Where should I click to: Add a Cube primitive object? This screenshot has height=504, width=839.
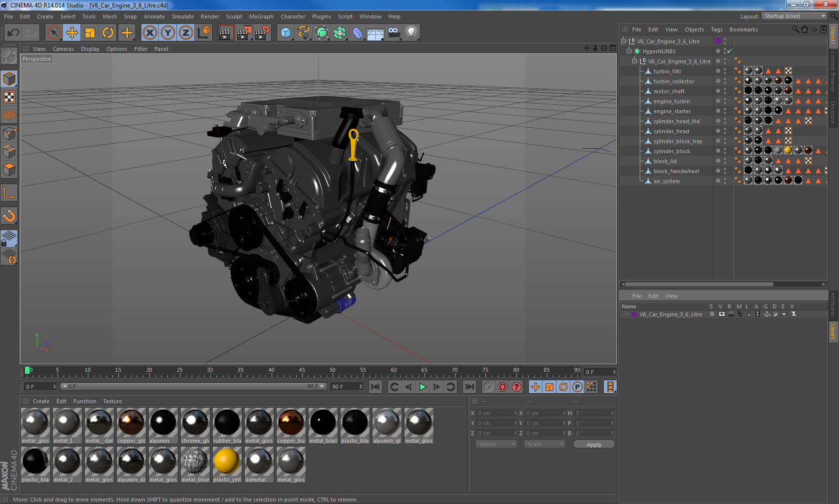pyautogui.click(x=286, y=33)
